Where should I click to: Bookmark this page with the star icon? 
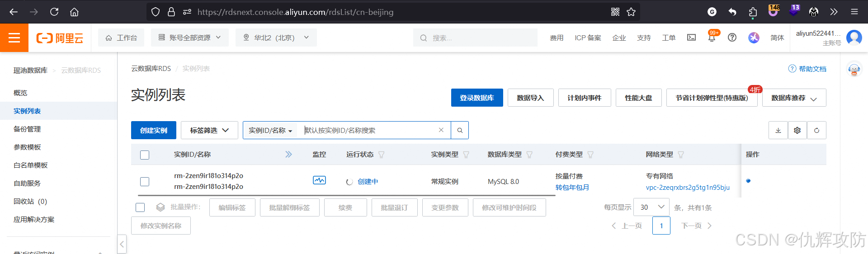(631, 12)
